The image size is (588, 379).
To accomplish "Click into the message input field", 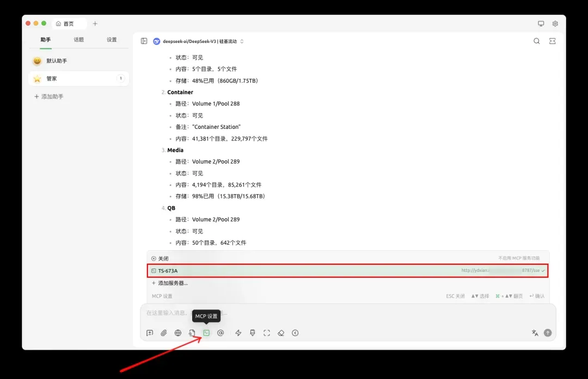I will [x=347, y=313].
